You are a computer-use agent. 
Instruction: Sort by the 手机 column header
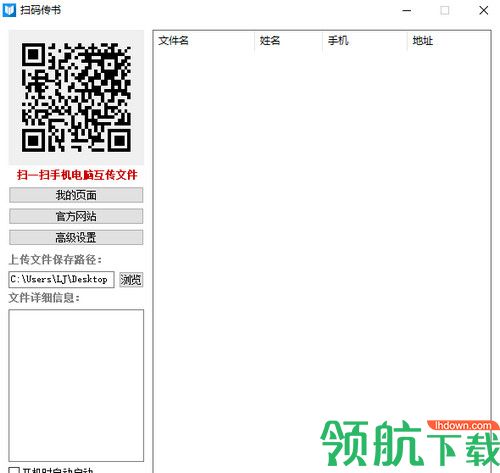(364, 41)
